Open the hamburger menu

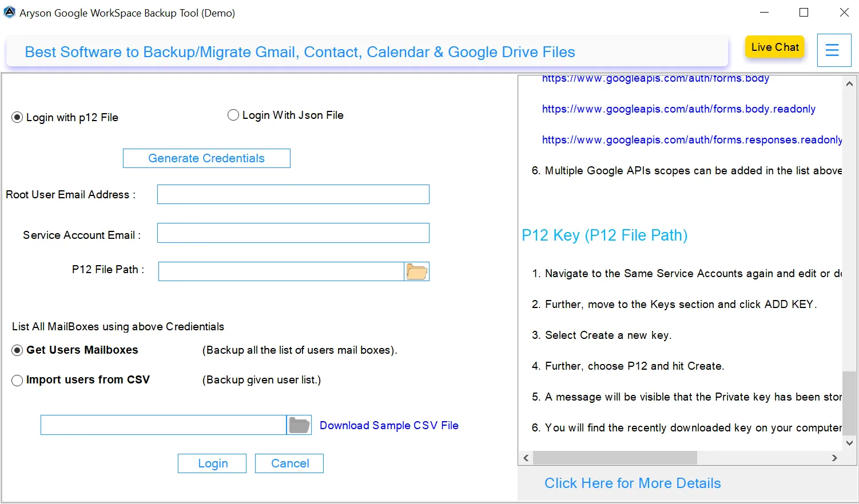tap(833, 50)
